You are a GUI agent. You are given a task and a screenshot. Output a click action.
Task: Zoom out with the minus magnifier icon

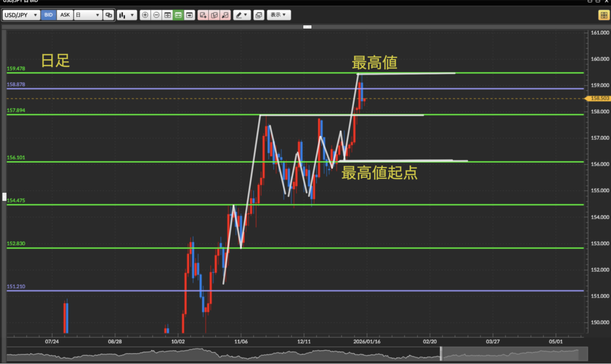pyautogui.click(x=156, y=15)
